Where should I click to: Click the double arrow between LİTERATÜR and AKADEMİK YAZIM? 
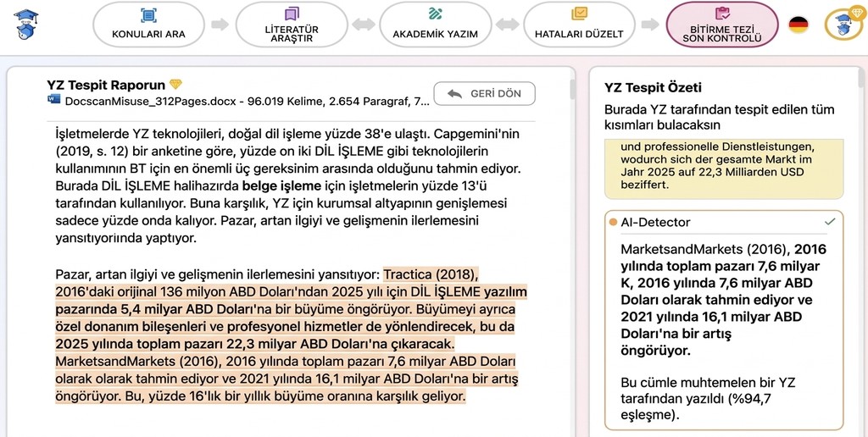click(364, 25)
